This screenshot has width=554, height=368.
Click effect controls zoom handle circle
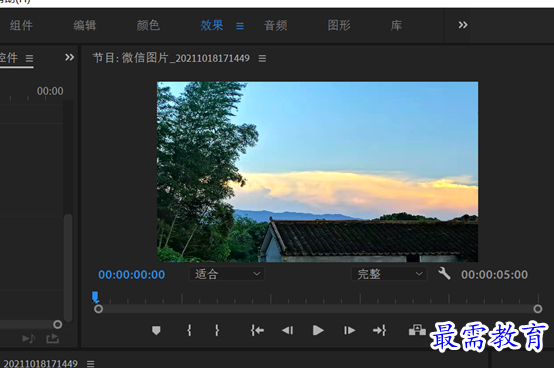pos(58,324)
